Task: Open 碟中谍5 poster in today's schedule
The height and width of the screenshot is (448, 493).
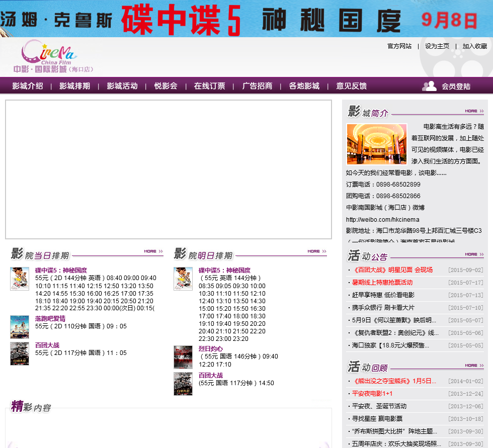Action: point(20,279)
